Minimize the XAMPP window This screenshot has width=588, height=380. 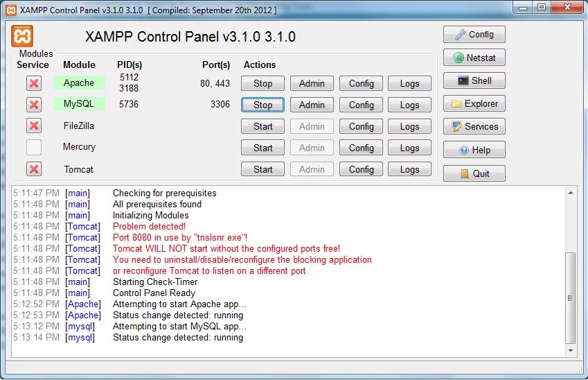[523, 8]
